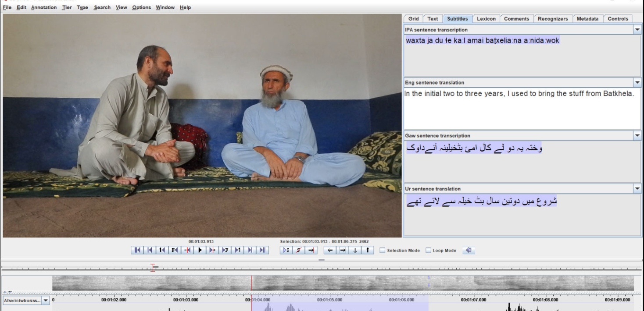Step one second forward
Viewport: 644px width, 311px height.
238,250
